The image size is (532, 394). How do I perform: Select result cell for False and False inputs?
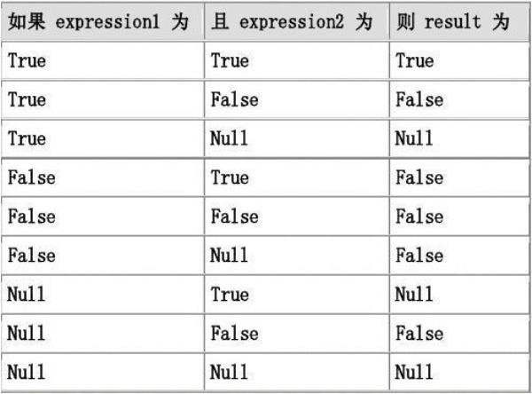click(459, 217)
